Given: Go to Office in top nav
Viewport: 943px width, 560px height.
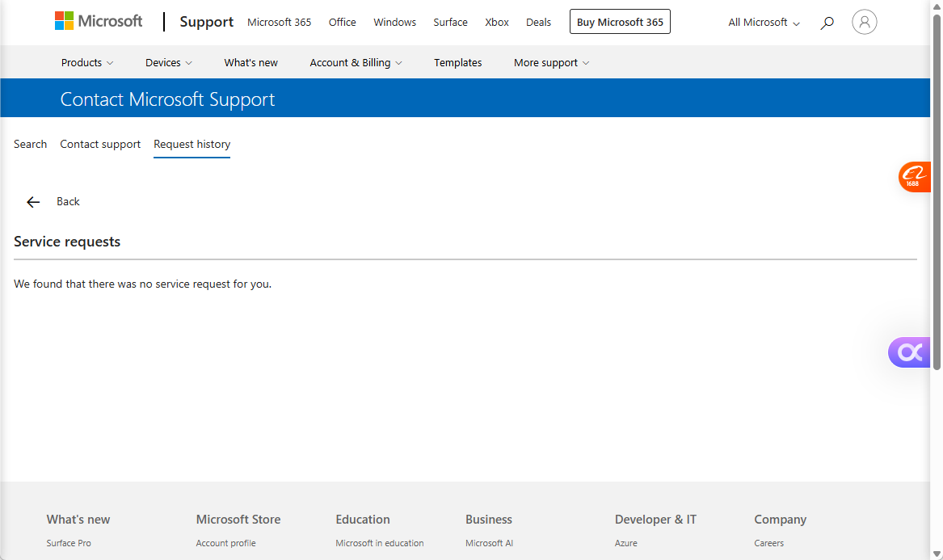Looking at the screenshot, I should pyautogui.click(x=342, y=23).
